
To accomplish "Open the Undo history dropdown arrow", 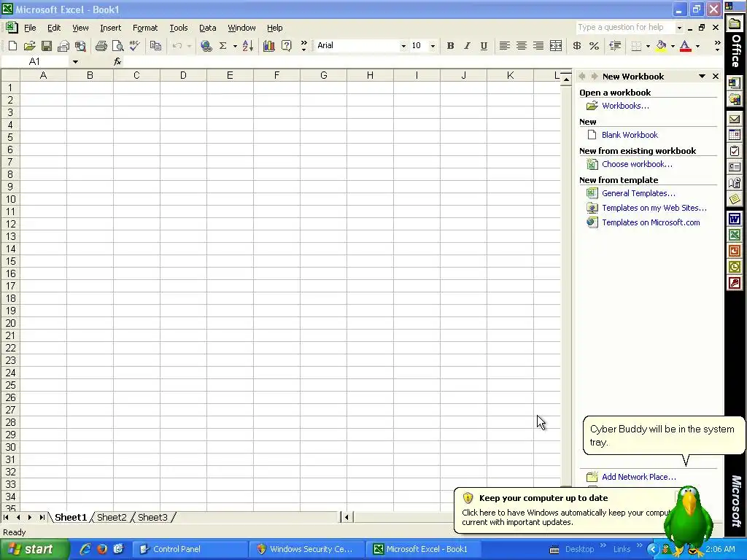I will (189, 46).
